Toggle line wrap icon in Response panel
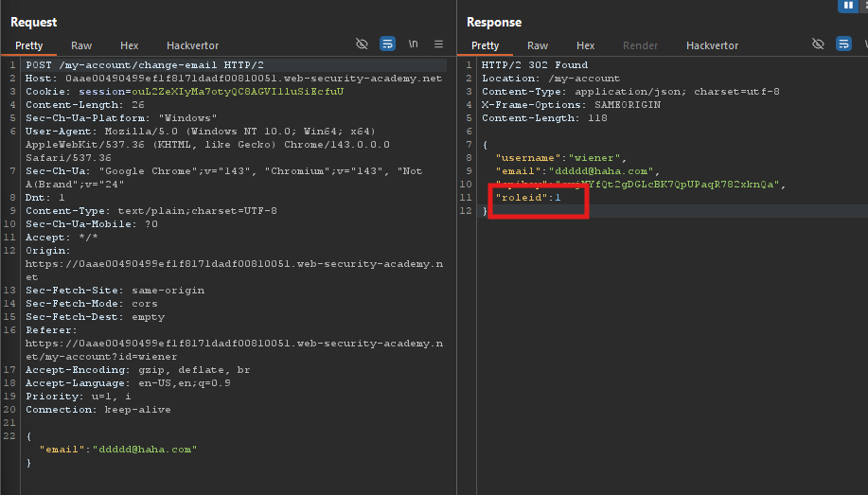This screenshot has height=495, width=868. pyautogui.click(x=843, y=44)
